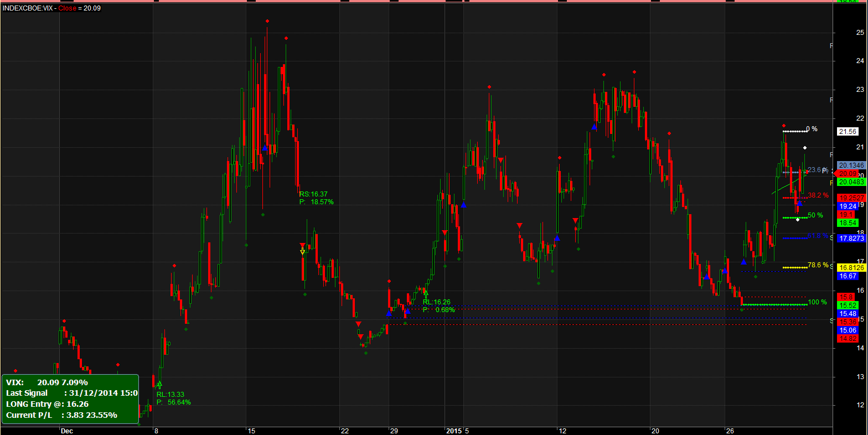Click the 22 date axis label
This screenshot has height=435, width=868.
pos(344,431)
